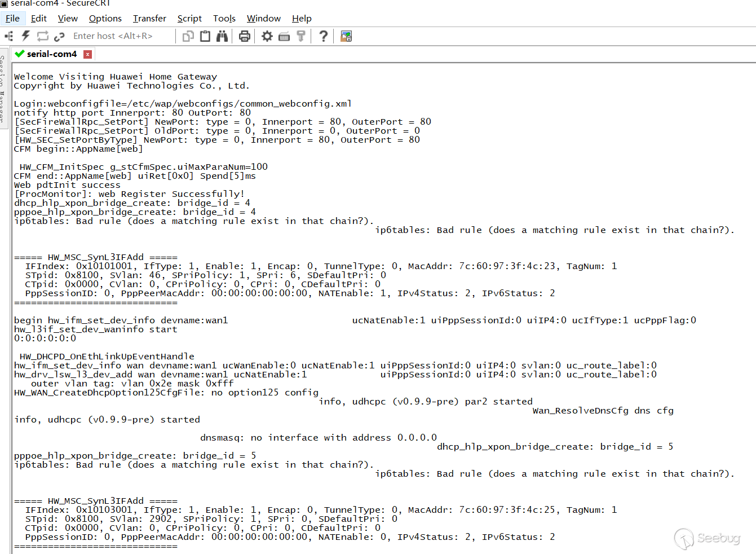Screen dimensions: 756x554
Task: Click the 'HW_DHCPD_OnEthLinkUpEventHandle' line
Action: (x=107, y=357)
